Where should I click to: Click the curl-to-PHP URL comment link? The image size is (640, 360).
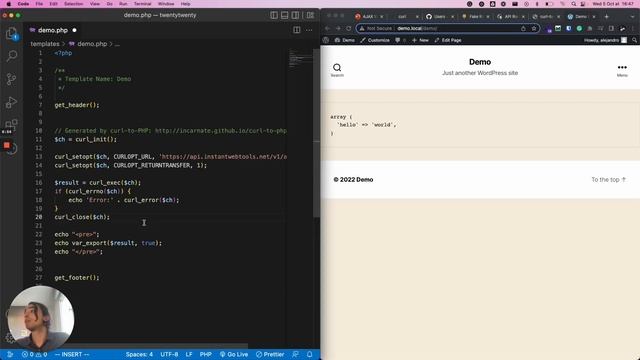pos(221,131)
